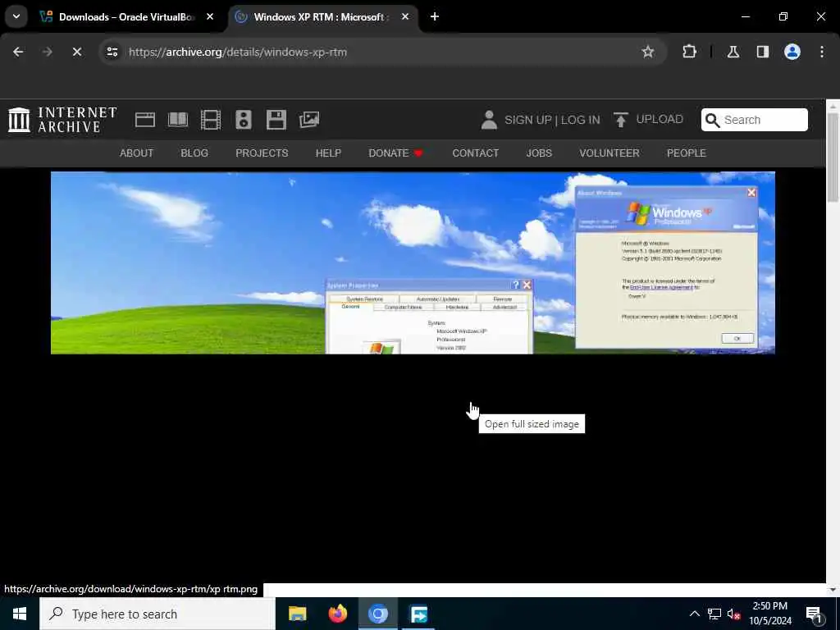Close the Windows XP RTM tab

click(x=405, y=16)
